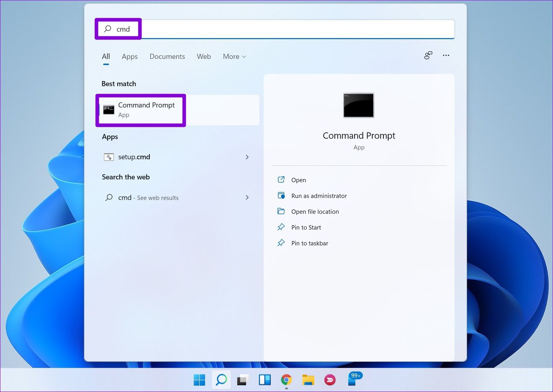This screenshot has width=553, height=392.
Task: Pin Command Prompt to Start
Action: point(306,227)
